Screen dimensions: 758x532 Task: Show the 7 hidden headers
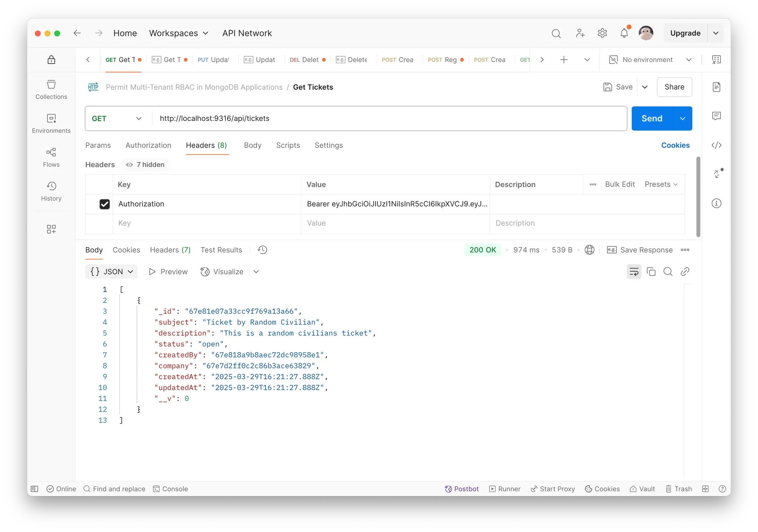(x=145, y=165)
